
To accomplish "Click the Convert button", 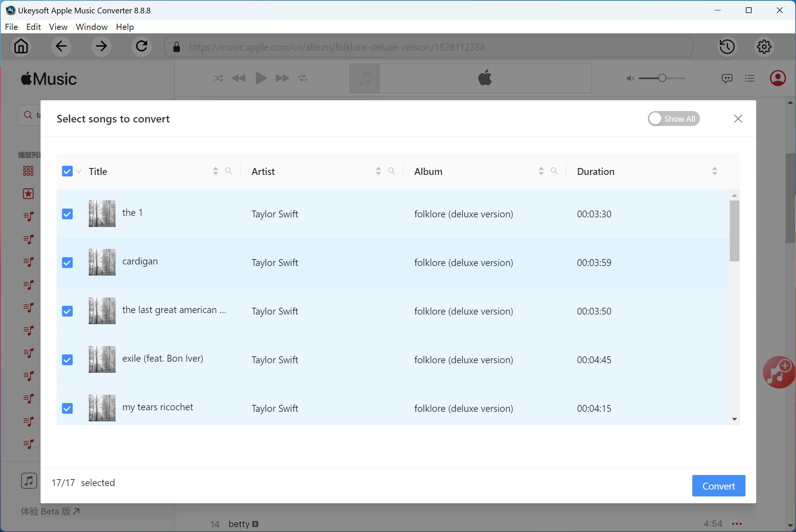I will 718,486.
